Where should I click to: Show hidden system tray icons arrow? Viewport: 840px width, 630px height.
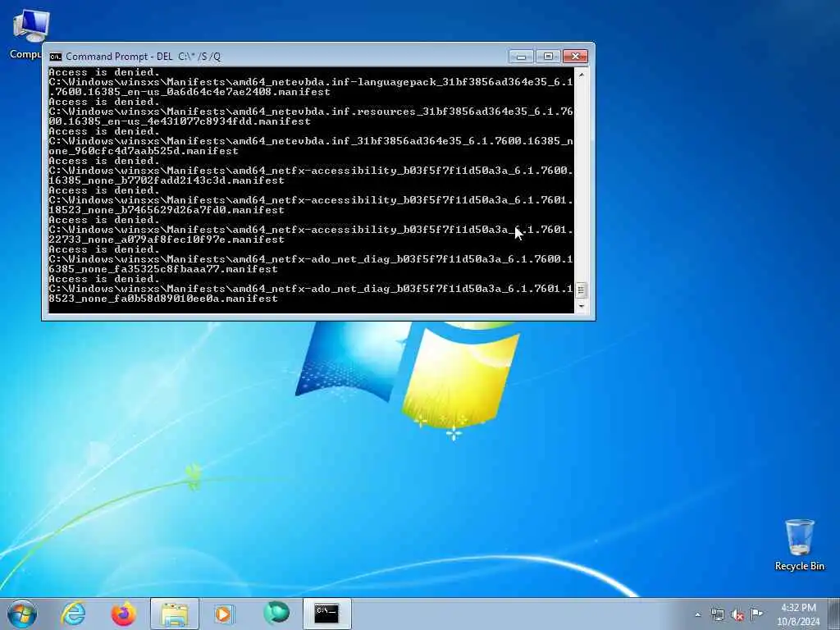[x=697, y=614]
